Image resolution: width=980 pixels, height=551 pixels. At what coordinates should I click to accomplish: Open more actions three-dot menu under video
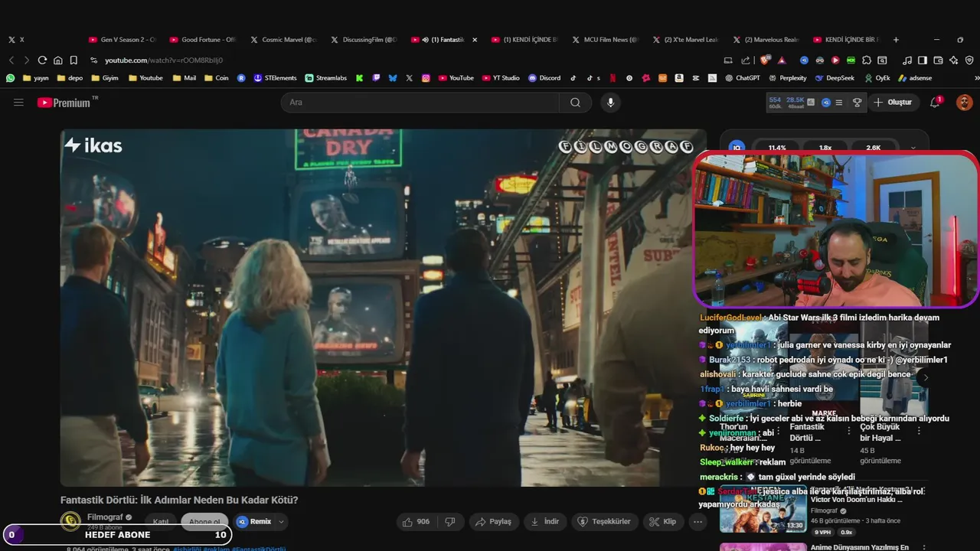(x=697, y=521)
